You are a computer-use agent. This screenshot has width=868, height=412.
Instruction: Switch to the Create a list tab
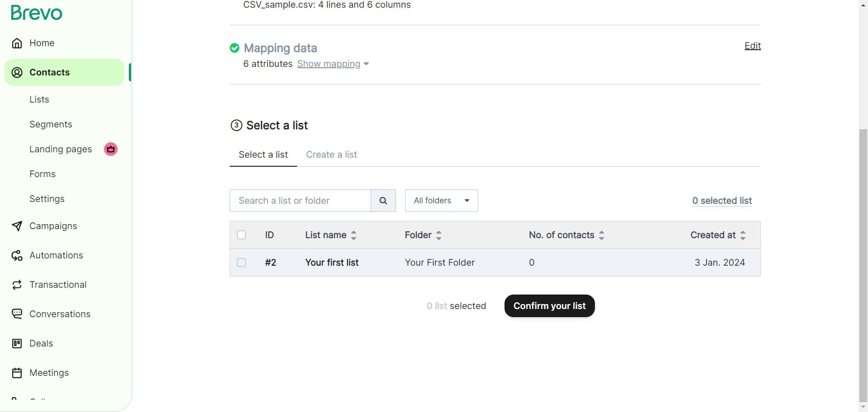coord(331,154)
